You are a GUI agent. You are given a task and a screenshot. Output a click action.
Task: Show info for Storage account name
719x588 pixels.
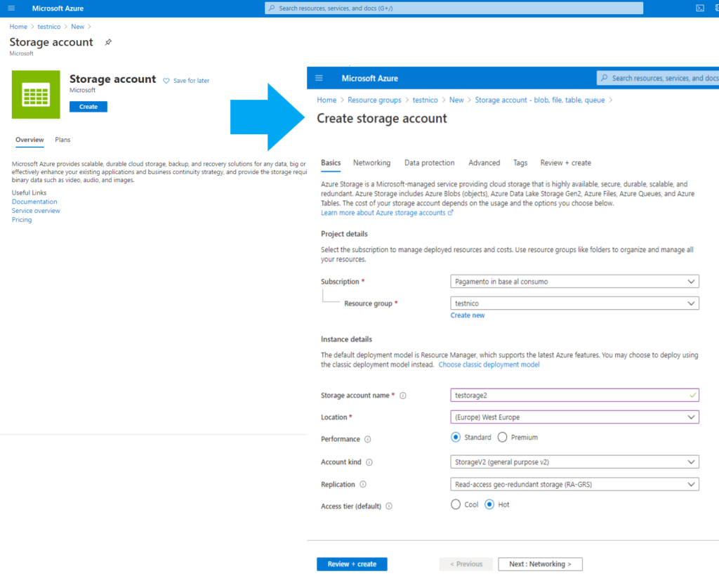[402, 396]
